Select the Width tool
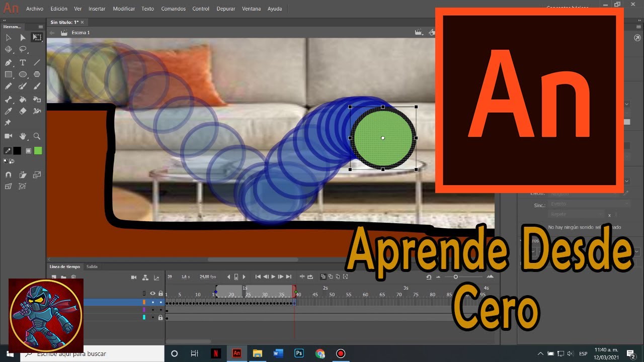 click(x=37, y=111)
